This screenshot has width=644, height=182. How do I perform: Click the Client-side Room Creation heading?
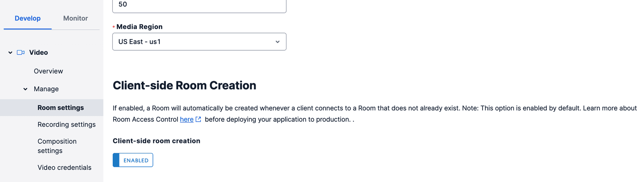point(184,86)
